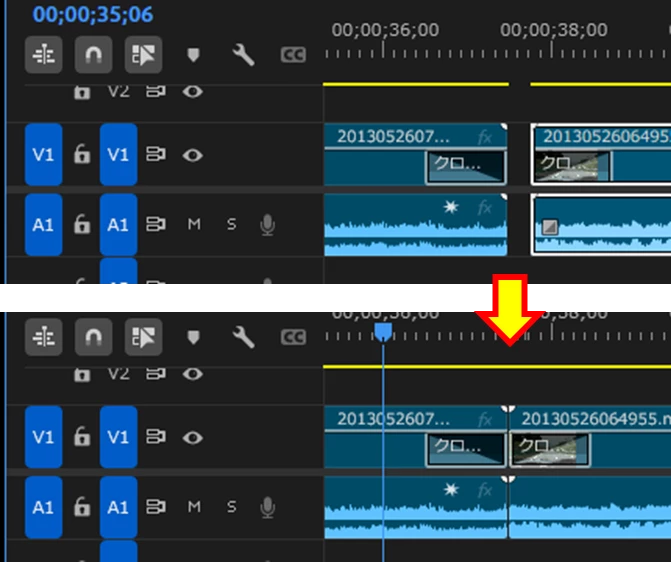This screenshot has width=671, height=562.
Task: Select クロ... transition on first clip, upper timeline
Action: (466, 167)
